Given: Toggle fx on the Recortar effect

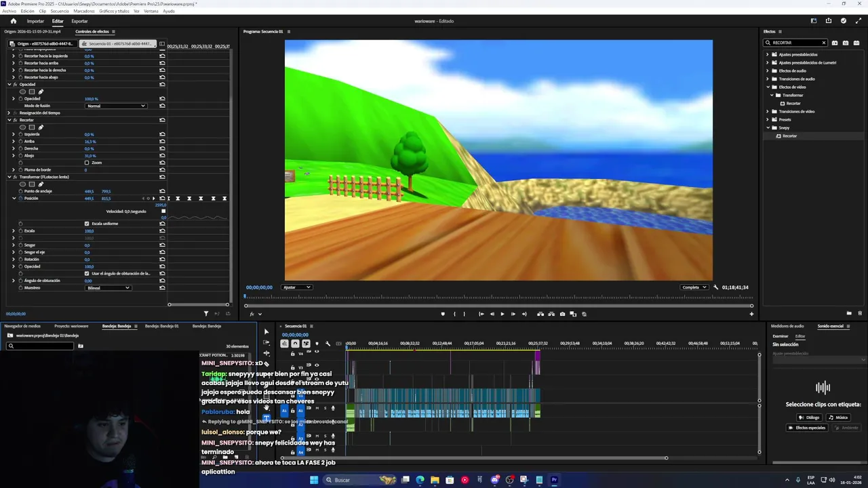Looking at the screenshot, I should pos(15,120).
